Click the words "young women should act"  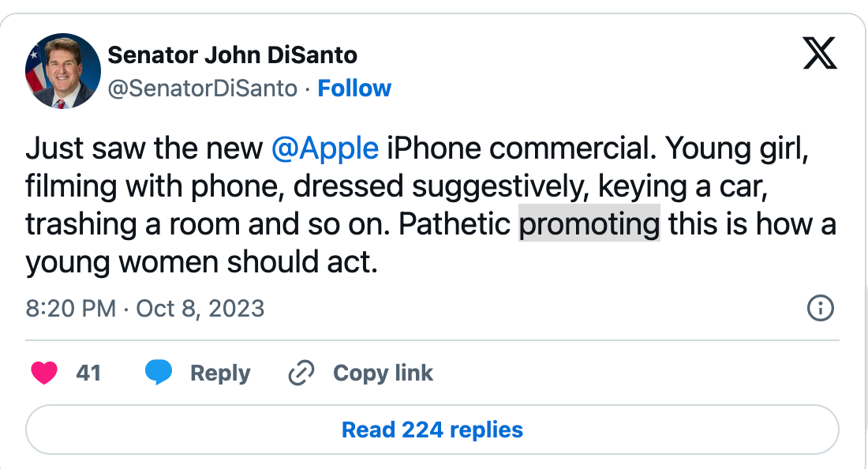click(x=201, y=262)
